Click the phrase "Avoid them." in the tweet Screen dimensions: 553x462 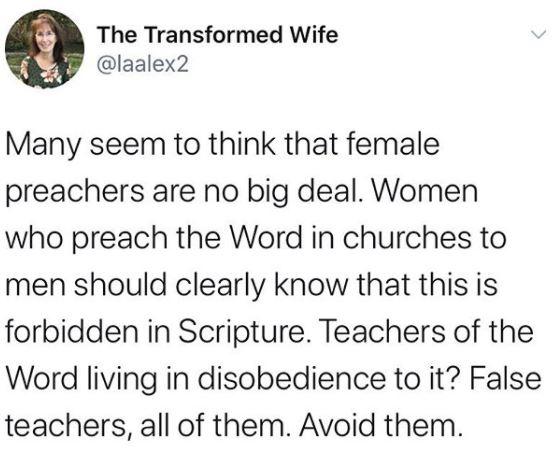click(381, 424)
